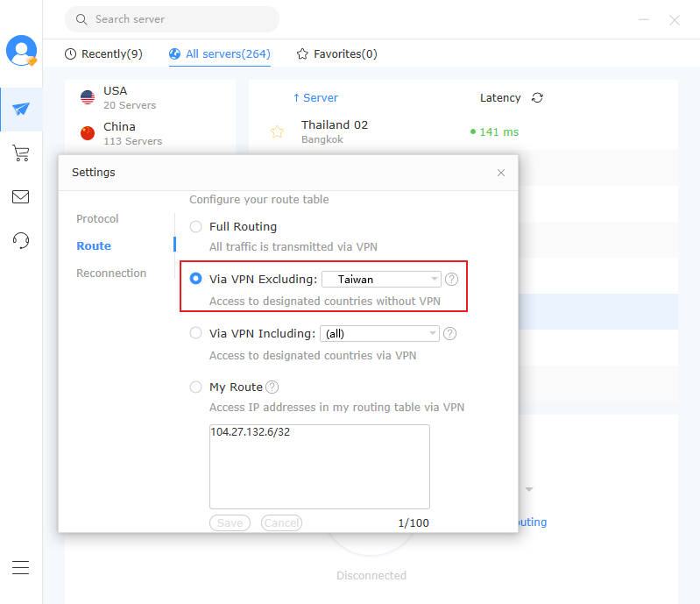This screenshot has height=604, width=700.
Task: Open the paper plane servers page
Action: pyautogui.click(x=21, y=110)
